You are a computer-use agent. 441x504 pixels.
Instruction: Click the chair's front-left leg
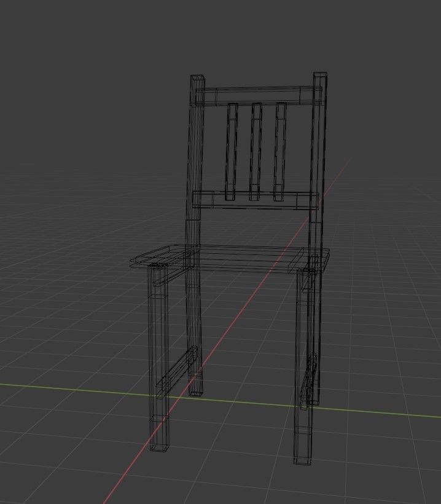pos(158,357)
